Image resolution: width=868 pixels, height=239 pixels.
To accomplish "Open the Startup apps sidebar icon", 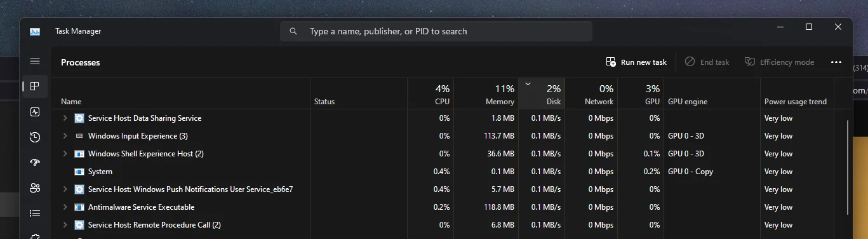I will click(x=35, y=163).
